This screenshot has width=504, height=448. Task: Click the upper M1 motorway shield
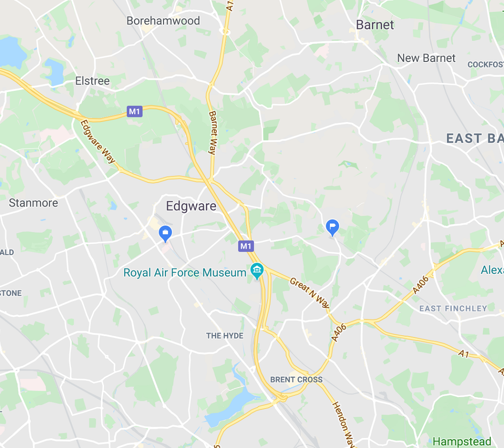(134, 111)
